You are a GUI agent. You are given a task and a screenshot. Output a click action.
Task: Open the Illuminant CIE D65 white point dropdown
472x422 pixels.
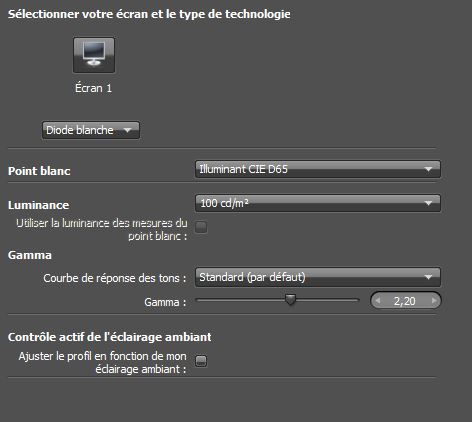[x=318, y=169]
